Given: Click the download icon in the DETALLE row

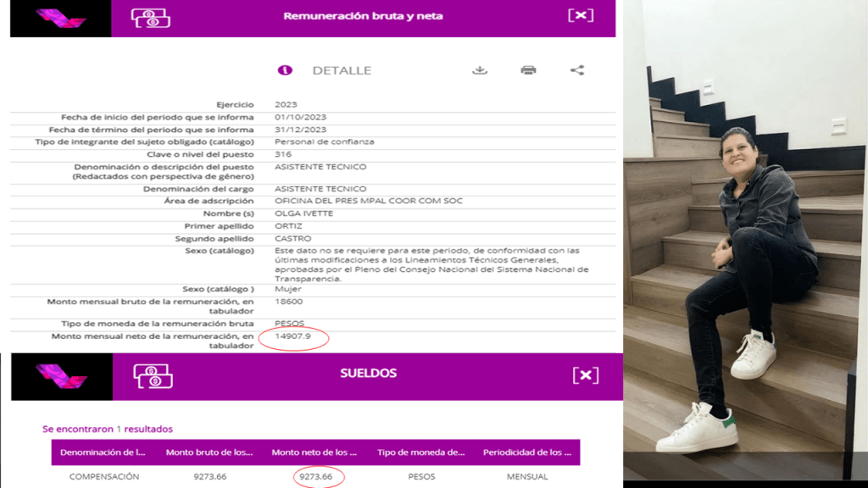Looking at the screenshot, I should point(480,70).
